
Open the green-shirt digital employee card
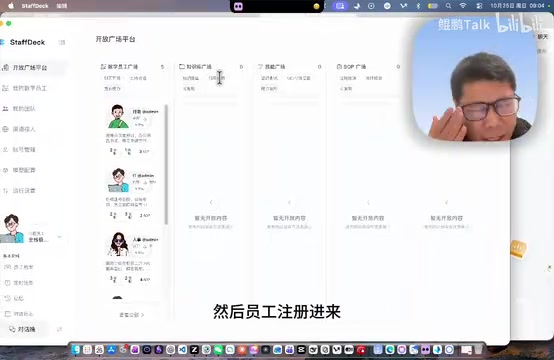[132, 130]
